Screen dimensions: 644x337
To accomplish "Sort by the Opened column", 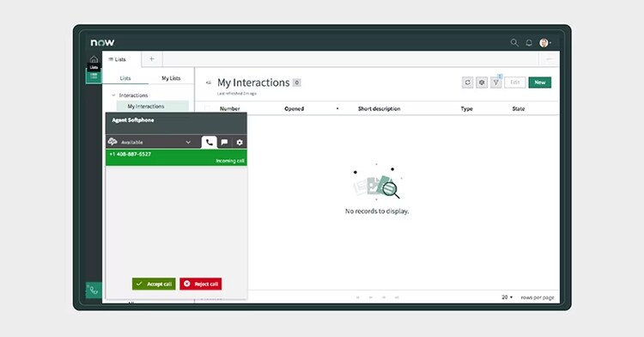I will (x=294, y=109).
